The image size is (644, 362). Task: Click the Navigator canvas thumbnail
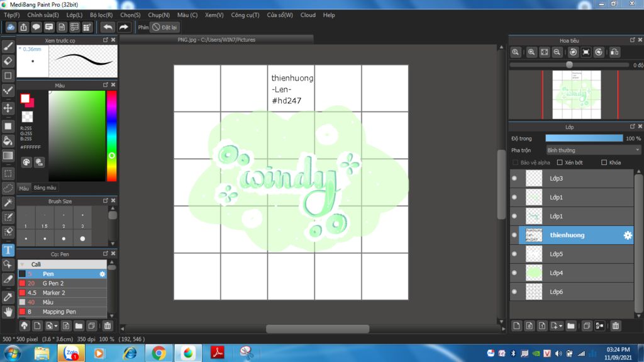pos(576,94)
